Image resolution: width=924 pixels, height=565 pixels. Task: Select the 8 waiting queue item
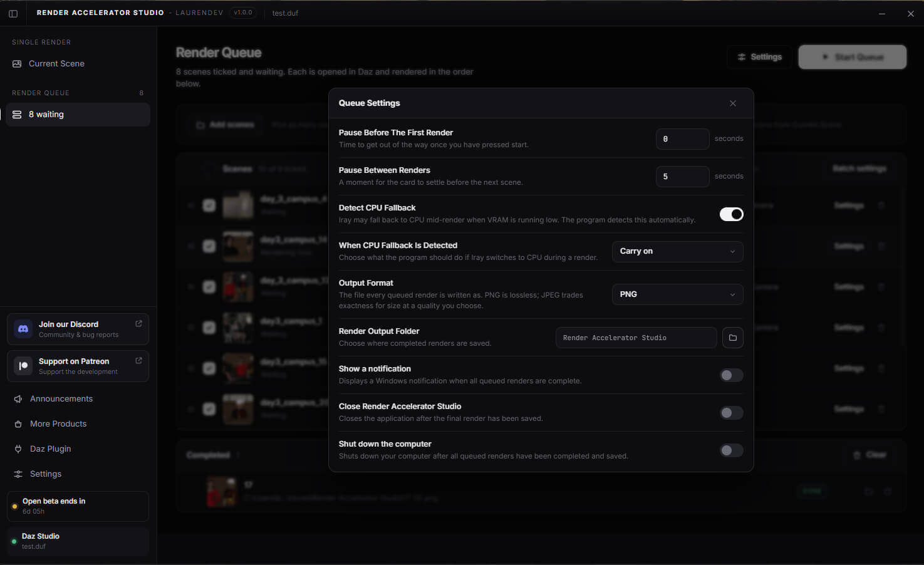[78, 115]
